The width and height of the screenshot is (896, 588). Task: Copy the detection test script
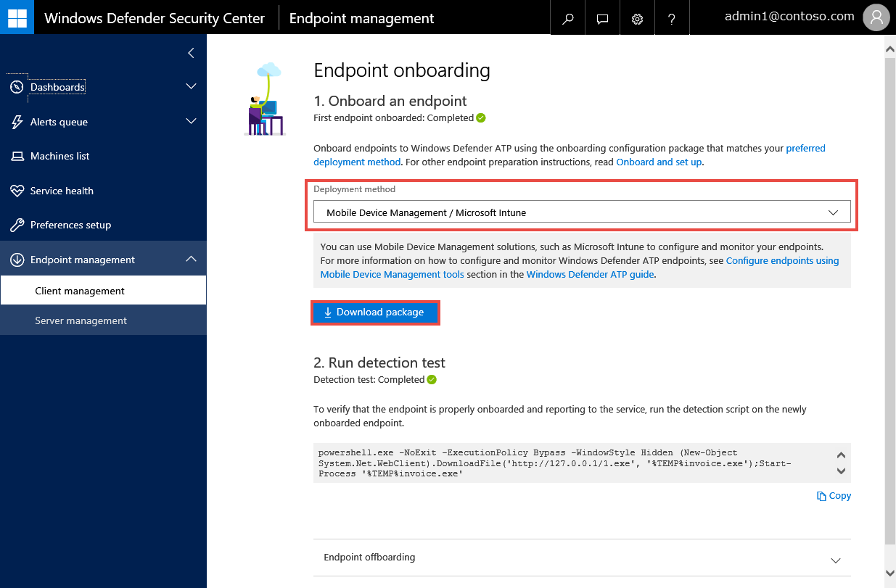pos(834,496)
